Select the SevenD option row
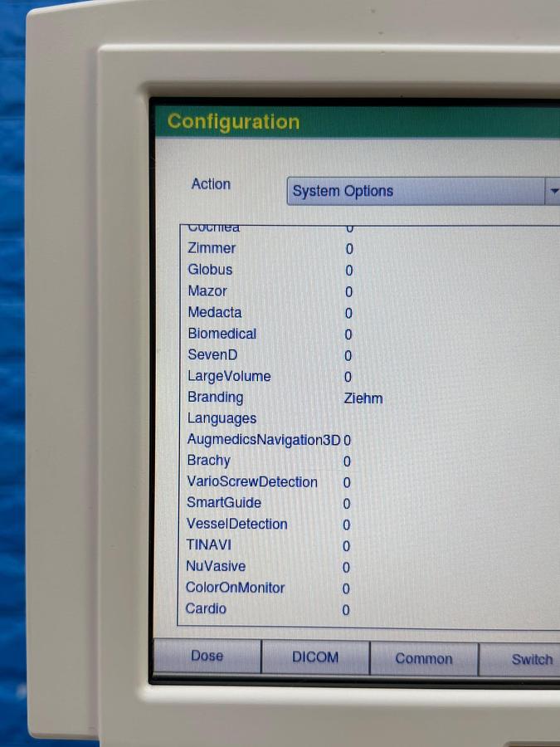 click(369, 355)
